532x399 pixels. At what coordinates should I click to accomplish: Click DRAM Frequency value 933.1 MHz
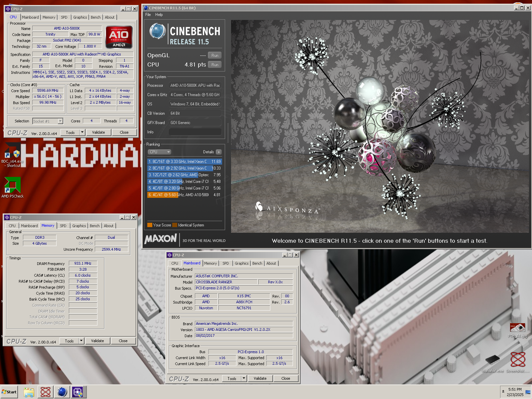(83, 263)
